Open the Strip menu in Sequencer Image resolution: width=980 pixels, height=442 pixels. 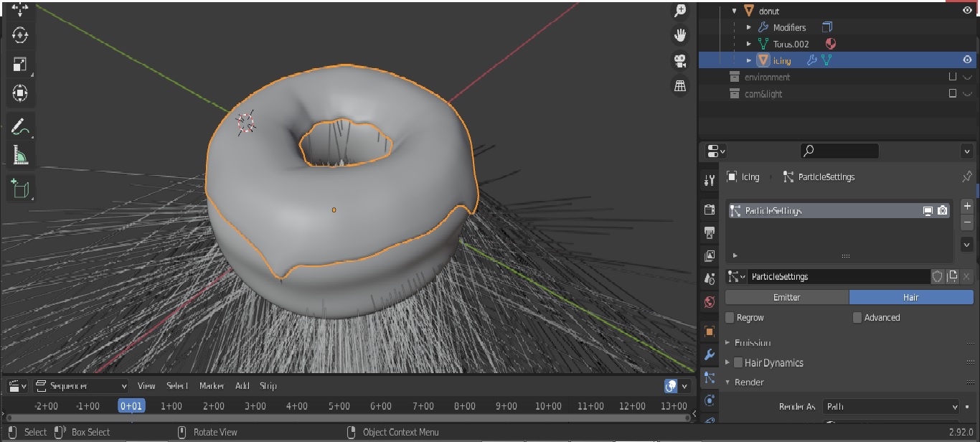click(268, 386)
